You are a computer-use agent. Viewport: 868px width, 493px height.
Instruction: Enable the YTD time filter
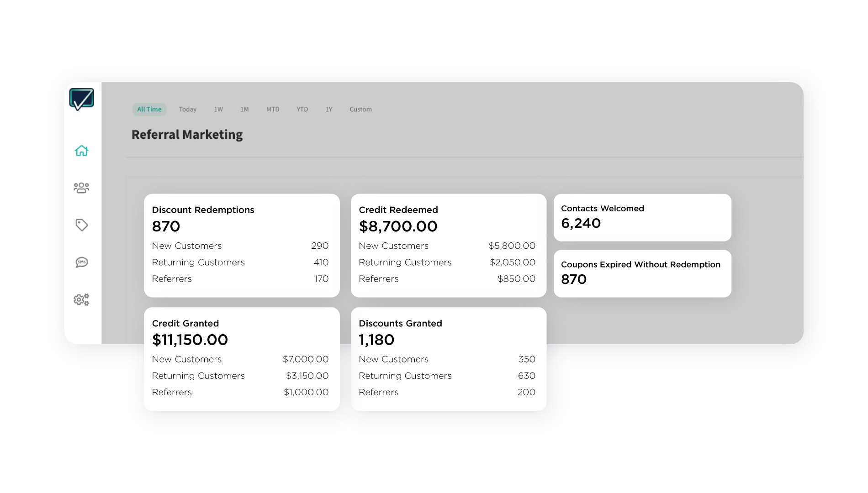302,109
